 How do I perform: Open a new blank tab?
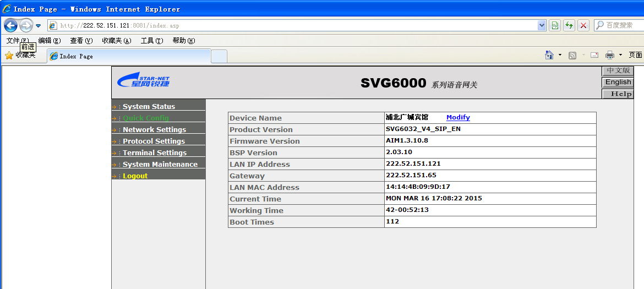(219, 56)
